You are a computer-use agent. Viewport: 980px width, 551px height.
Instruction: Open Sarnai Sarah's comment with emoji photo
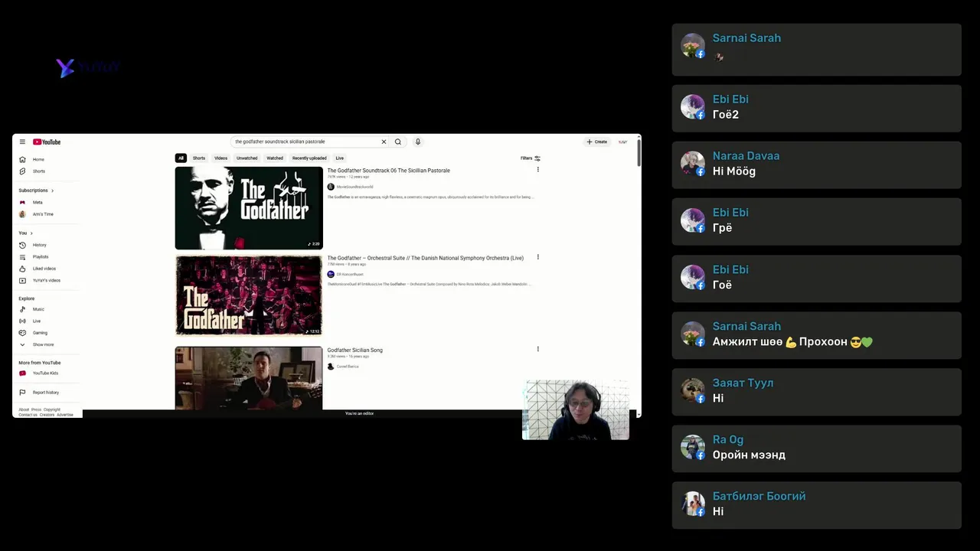816,50
